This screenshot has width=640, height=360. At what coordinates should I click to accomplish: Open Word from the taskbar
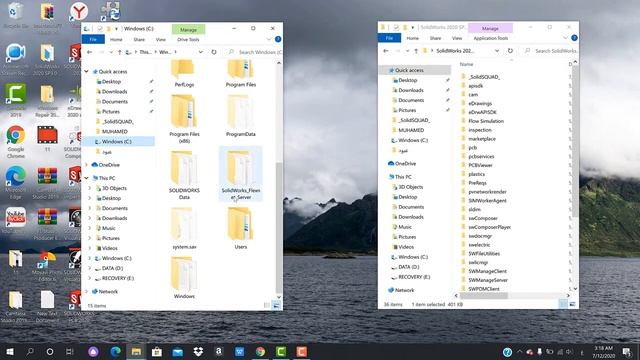click(240, 351)
